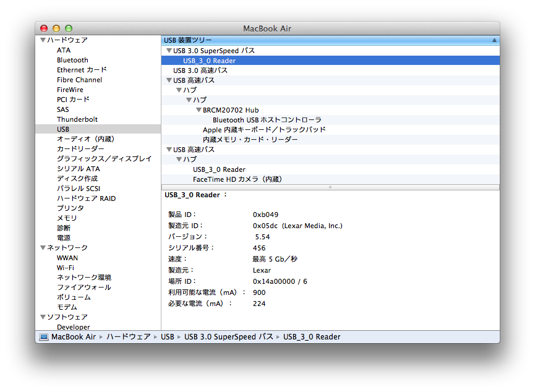This screenshot has width=535, height=392.
Task: Select WWAN under ネットワーク
Action: (x=67, y=258)
